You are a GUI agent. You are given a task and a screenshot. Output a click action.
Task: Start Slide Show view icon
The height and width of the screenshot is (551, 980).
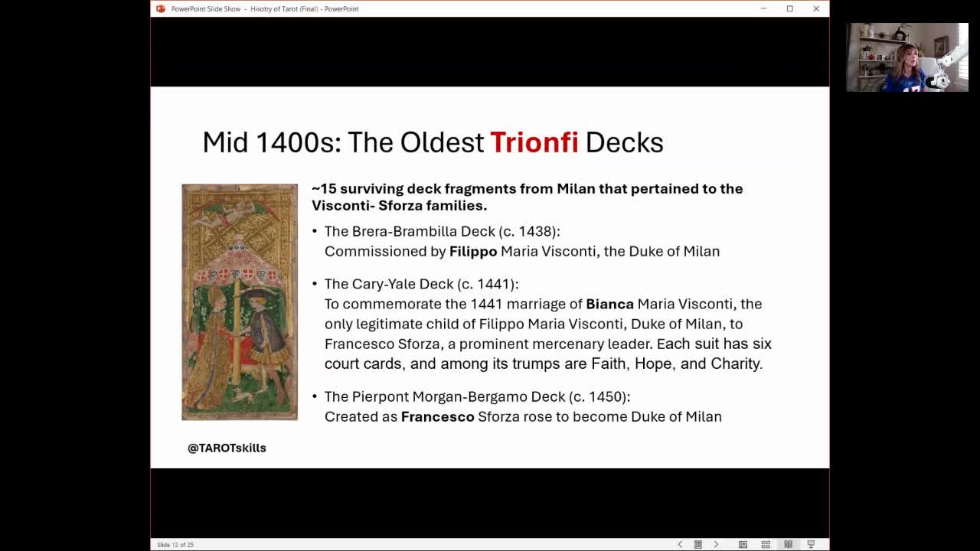tap(811, 544)
